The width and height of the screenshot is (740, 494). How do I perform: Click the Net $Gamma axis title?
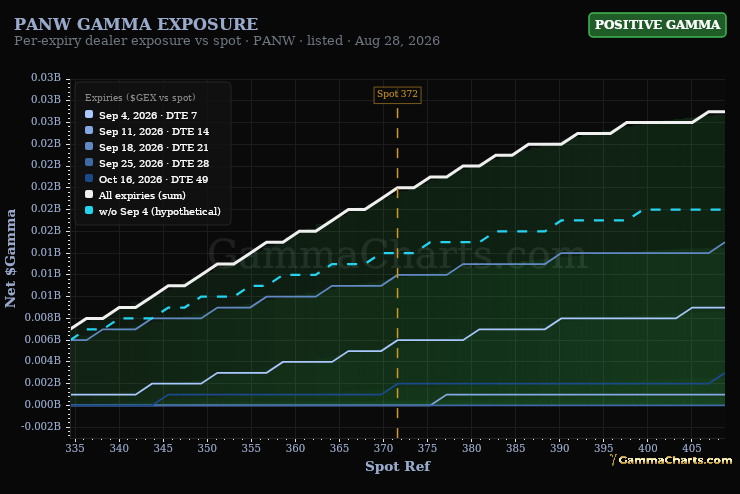[10, 258]
